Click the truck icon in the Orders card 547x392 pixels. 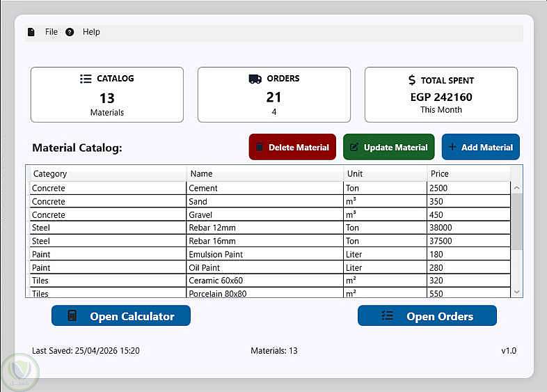(255, 79)
